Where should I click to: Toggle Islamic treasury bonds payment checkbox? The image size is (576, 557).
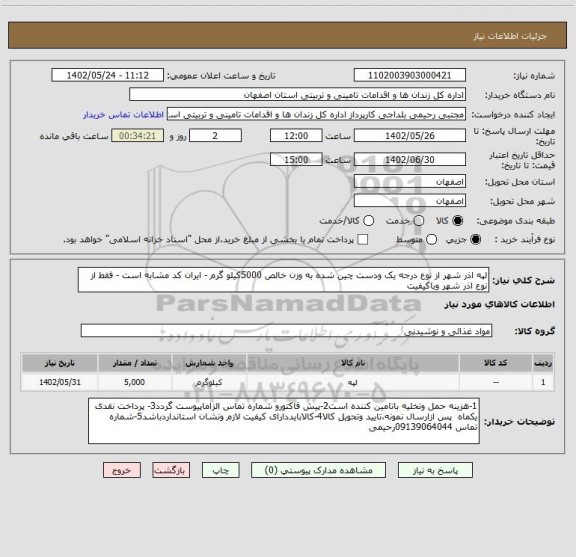click(363, 240)
